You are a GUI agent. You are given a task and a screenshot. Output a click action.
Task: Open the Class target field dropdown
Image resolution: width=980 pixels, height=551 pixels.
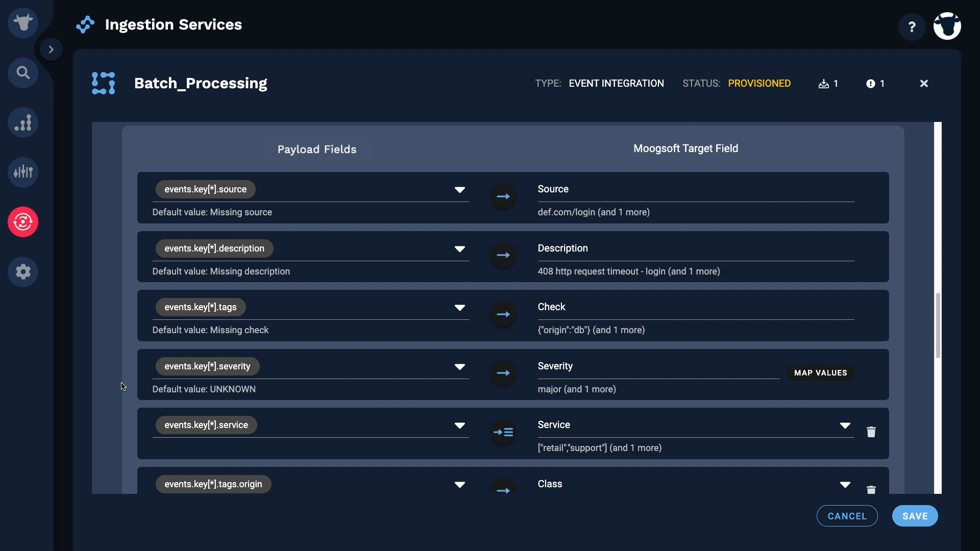click(x=845, y=485)
